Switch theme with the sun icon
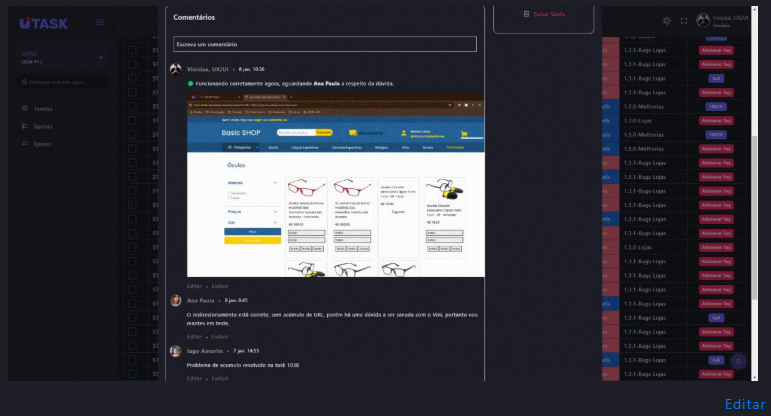Screen dimensions: 771x416 [x=667, y=20]
